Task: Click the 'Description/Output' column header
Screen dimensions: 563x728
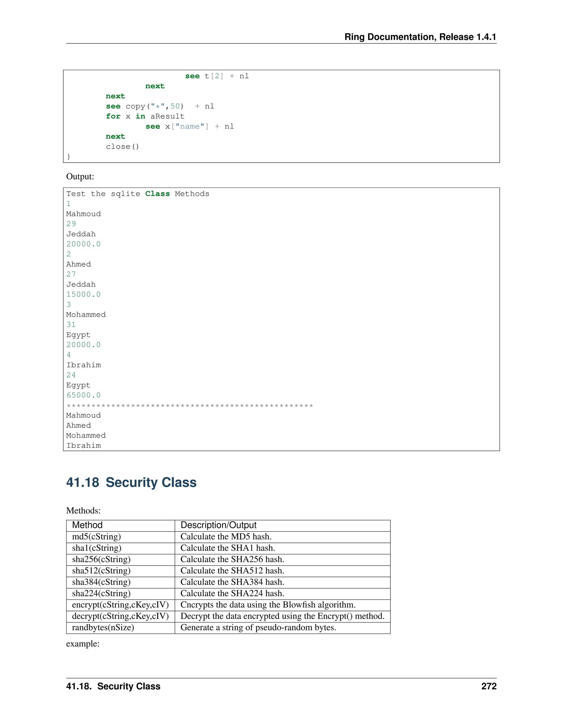Action: click(x=218, y=525)
